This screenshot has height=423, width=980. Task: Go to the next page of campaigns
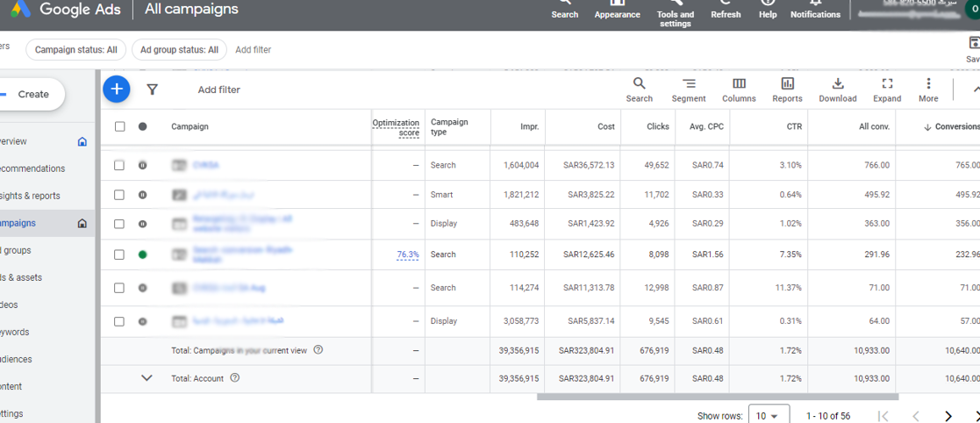point(948,416)
